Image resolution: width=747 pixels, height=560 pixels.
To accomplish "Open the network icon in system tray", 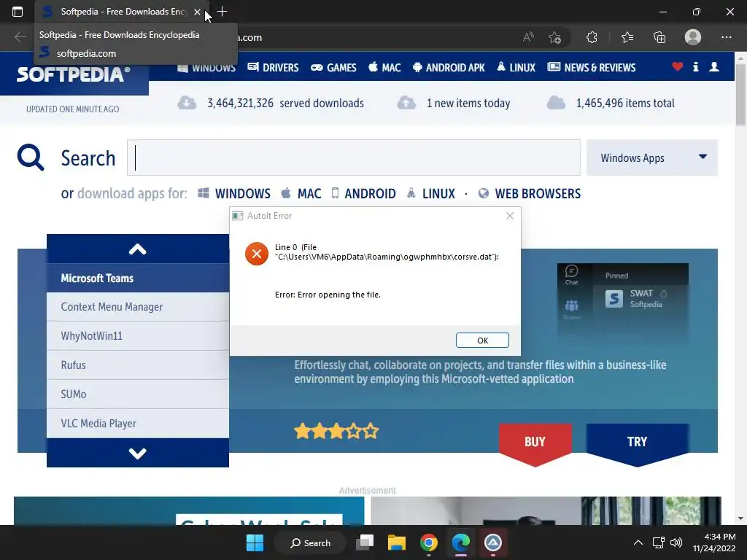I will [659, 542].
